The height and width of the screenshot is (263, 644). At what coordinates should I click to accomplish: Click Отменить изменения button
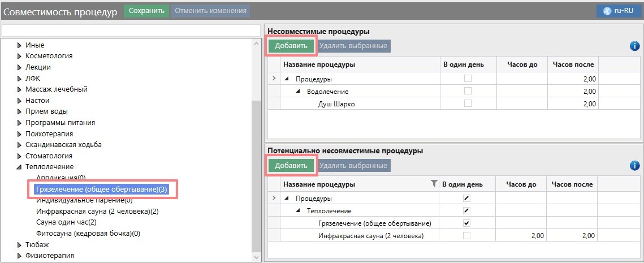point(210,11)
